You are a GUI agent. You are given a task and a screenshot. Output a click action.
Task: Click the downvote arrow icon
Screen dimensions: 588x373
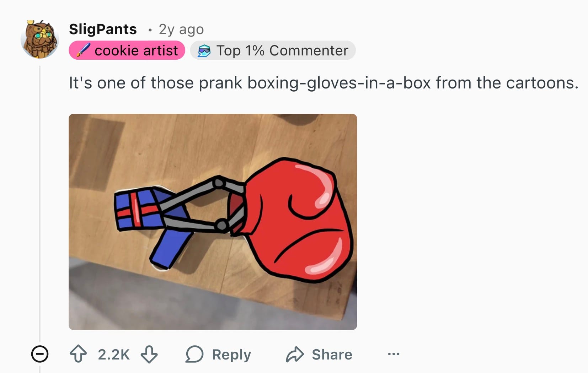click(x=149, y=354)
